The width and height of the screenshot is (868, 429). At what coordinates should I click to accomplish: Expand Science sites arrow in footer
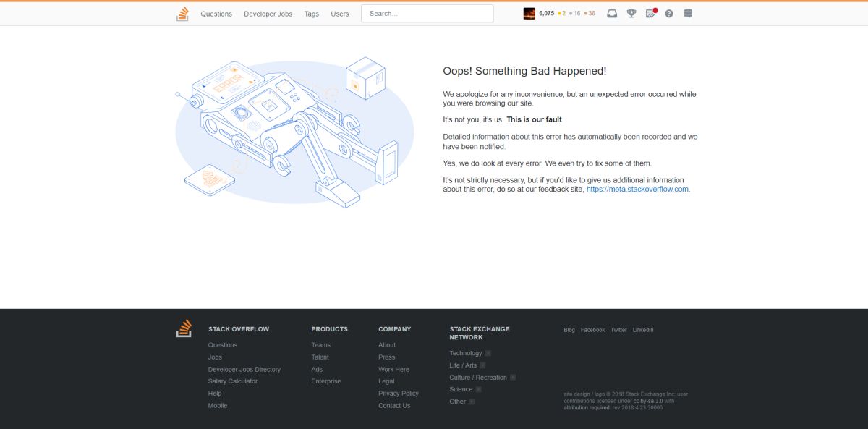[x=479, y=389]
